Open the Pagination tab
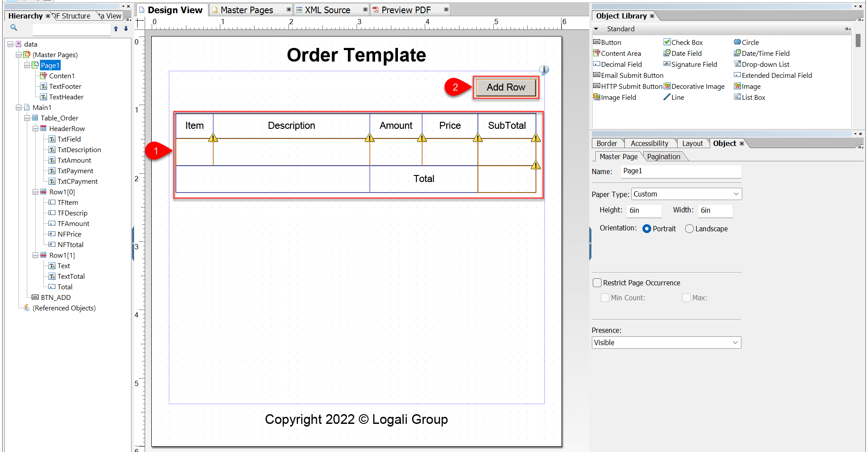This screenshot has height=452, width=868. tap(664, 157)
